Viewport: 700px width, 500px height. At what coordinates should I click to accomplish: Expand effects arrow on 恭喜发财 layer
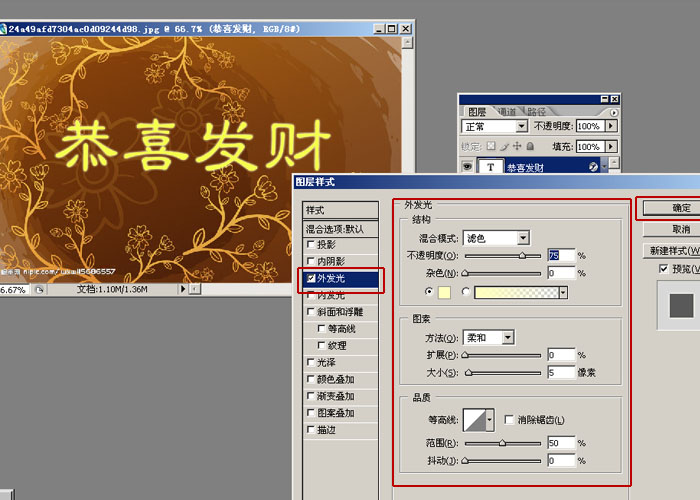coord(604,167)
